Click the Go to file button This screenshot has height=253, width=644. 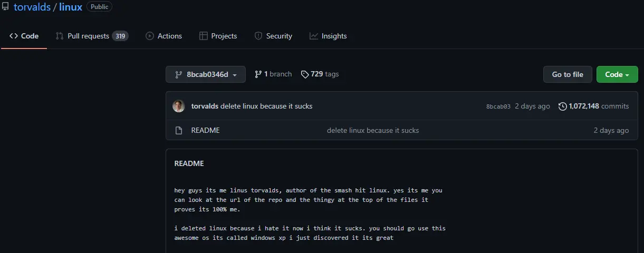(568, 74)
